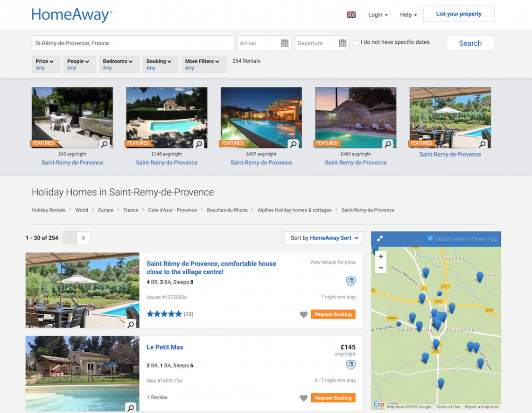
Task: Click magnifier on £469 featured photo
Action: (388, 144)
